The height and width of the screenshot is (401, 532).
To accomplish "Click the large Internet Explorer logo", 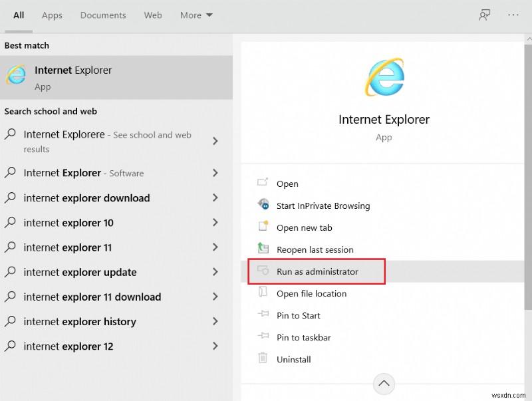I will click(x=384, y=76).
